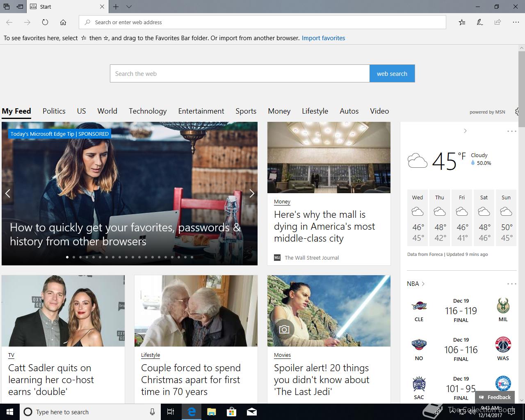525x420 pixels.
Task: Open the Lifestyle tab
Action: point(315,111)
